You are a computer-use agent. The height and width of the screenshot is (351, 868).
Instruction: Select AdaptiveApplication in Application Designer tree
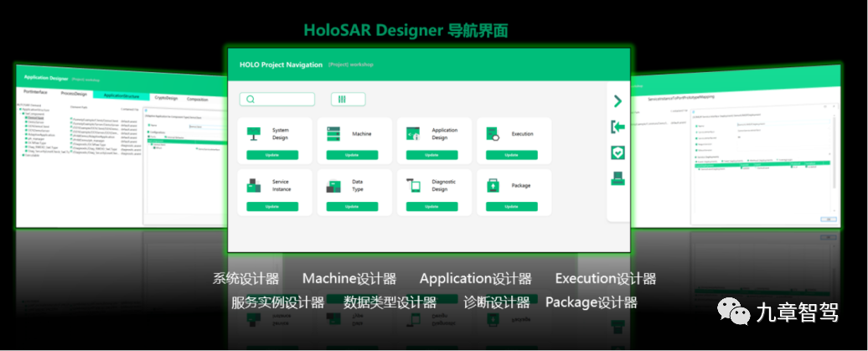[40, 135]
